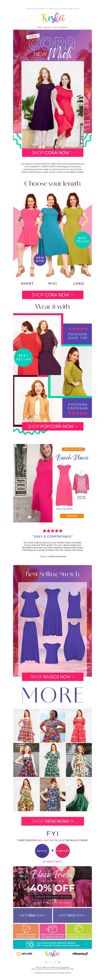Viewport: 105px width, 980px height.
Task: Click the SHOP BASICS NOW button
Action: pos(52,677)
